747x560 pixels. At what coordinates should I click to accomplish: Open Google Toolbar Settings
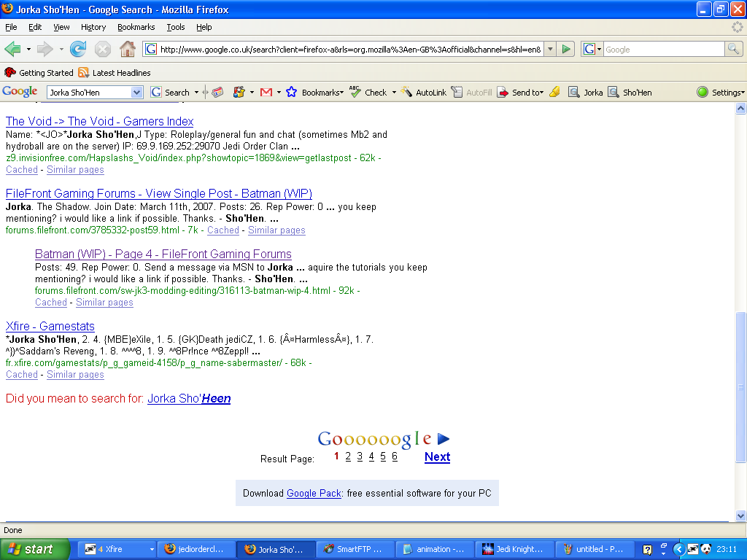tap(720, 93)
